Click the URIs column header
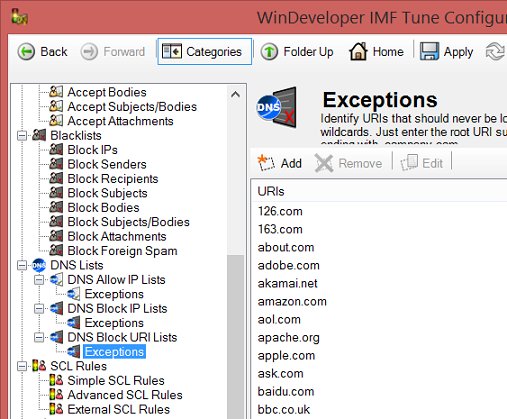Viewport: 507px width, 419px height. [x=379, y=191]
